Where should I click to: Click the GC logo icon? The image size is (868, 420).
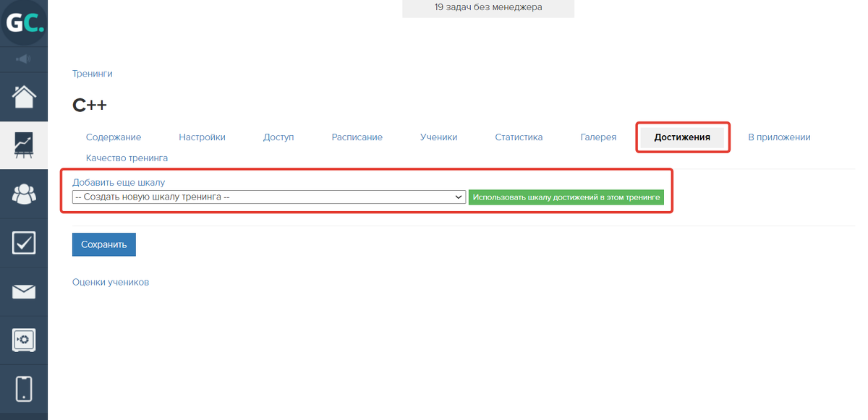click(24, 24)
